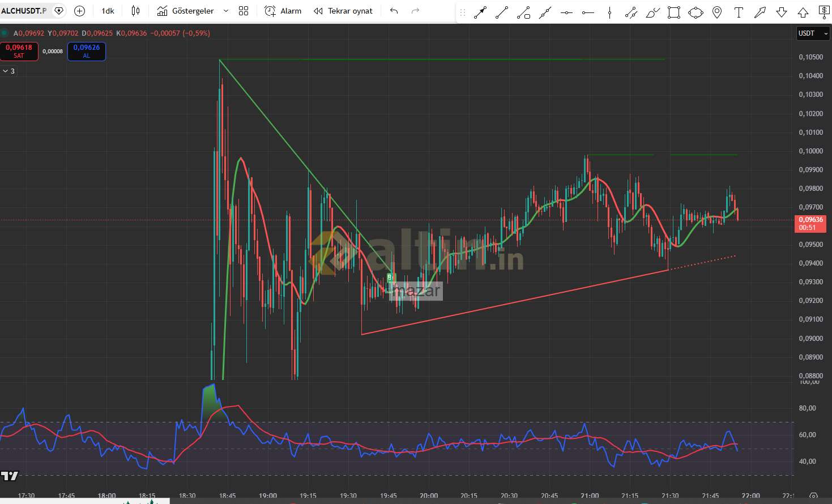The width and height of the screenshot is (832, 504).
Task: Click the blue AL buy button
Action: coord(86,51)
